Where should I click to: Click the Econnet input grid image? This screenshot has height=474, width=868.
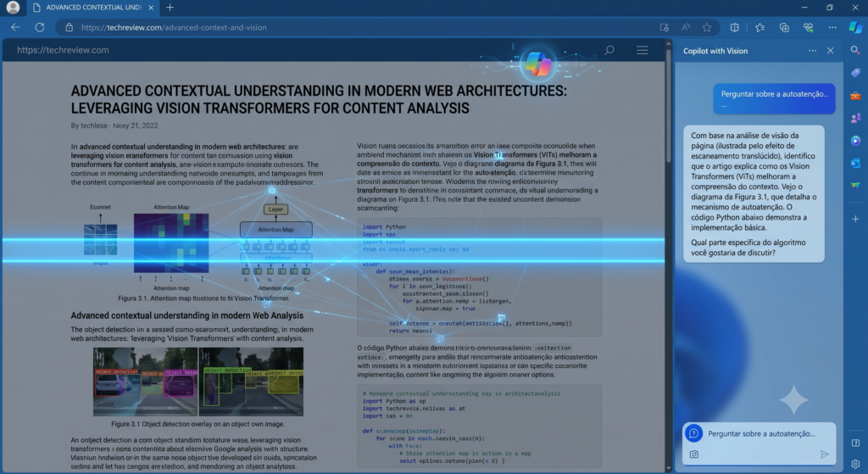[100, 239]
